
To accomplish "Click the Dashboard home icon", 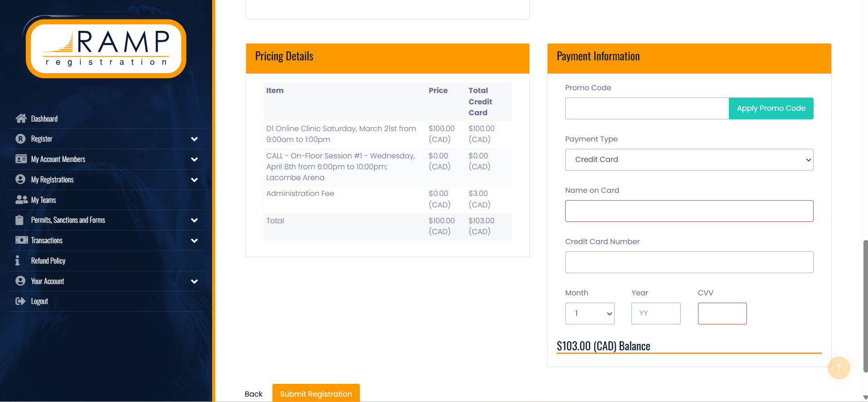I will pos(21,118).
